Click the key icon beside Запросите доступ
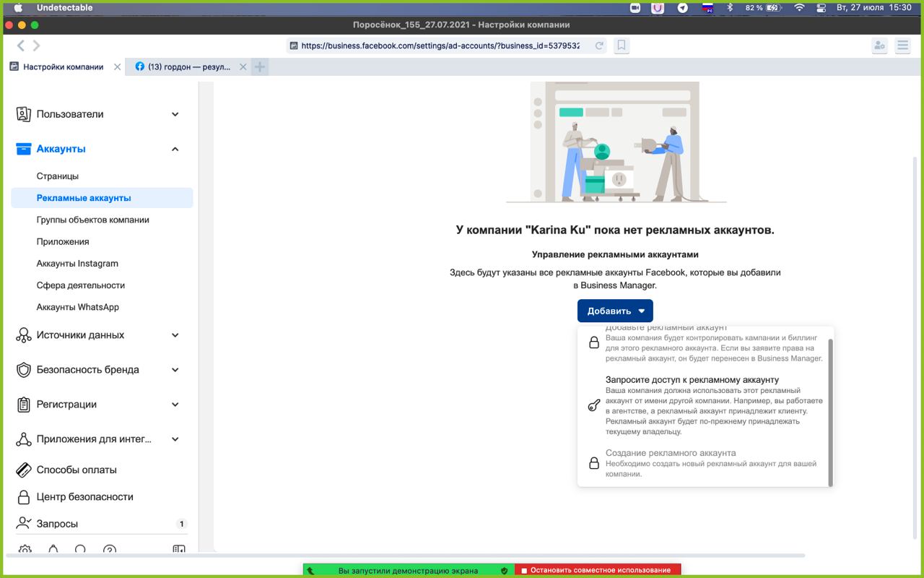924x578 pixels. pyautogui.click(x=594, y=405)
